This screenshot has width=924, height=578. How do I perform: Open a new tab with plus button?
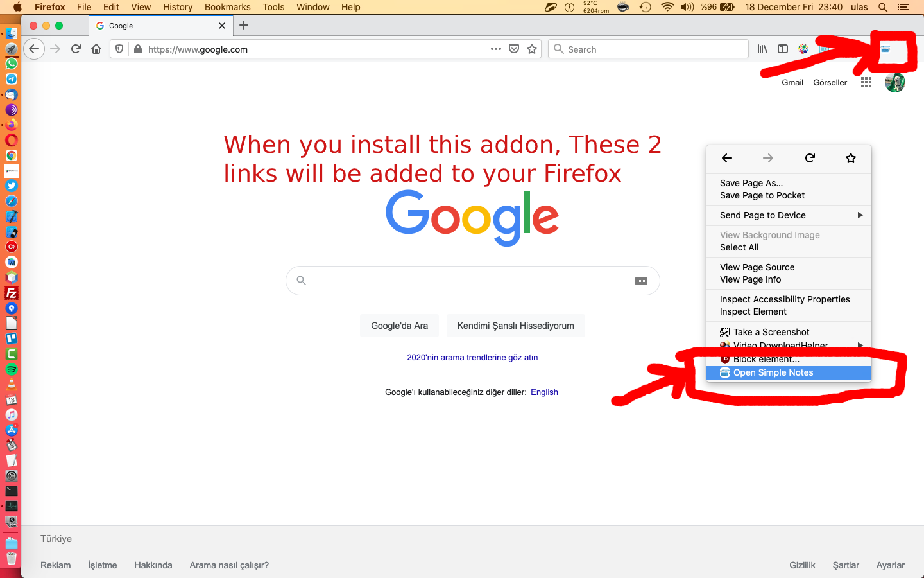[x=244, y=25]
